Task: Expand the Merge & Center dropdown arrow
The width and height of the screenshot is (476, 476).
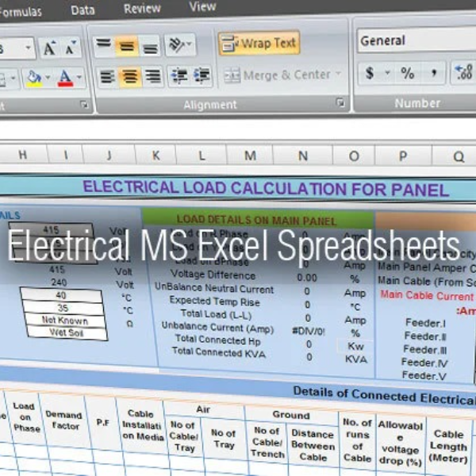Action: tap(338, 74)
